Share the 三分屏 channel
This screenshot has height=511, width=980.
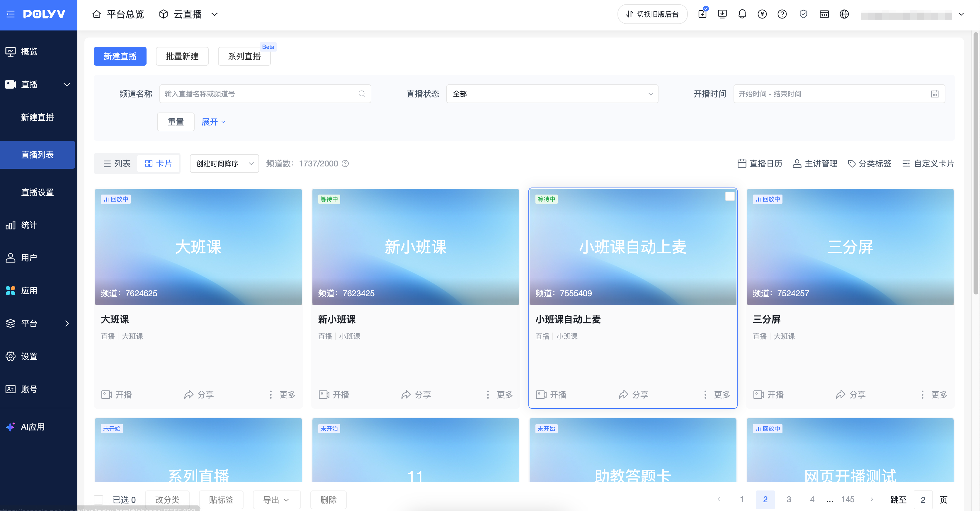[x=850, y=395]
